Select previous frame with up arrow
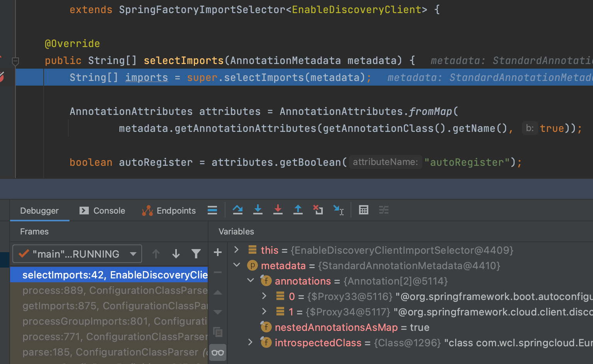593x364 pixels. click(x=156, y=254)
